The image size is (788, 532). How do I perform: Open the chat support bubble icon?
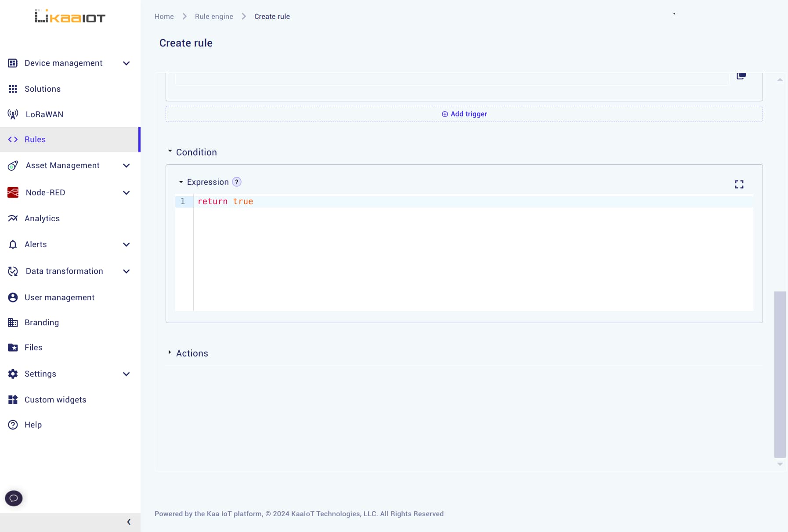coord(14,498)
